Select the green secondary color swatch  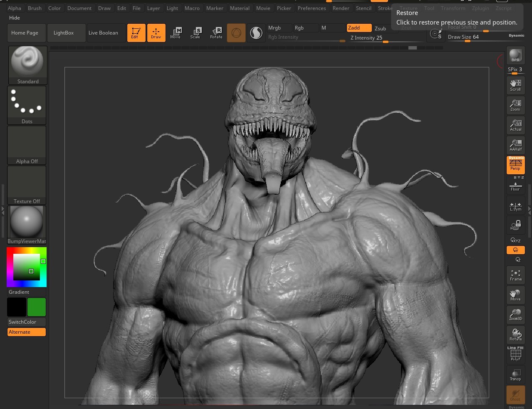click(x=37, y=307)
